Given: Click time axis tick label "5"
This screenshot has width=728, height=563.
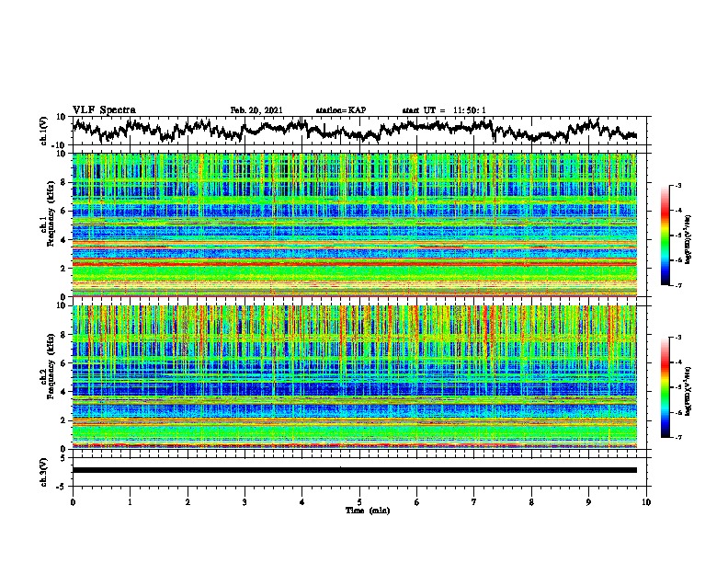Looking at the screenshot, I should click(x=359, y=502).
